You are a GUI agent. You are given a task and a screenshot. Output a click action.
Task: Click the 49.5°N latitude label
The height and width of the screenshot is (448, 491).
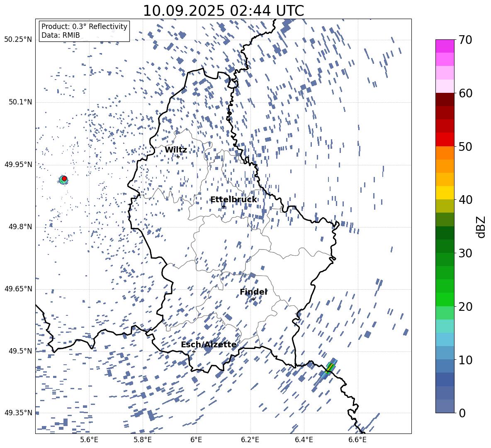pyautogui.click(x=20, y=351)
